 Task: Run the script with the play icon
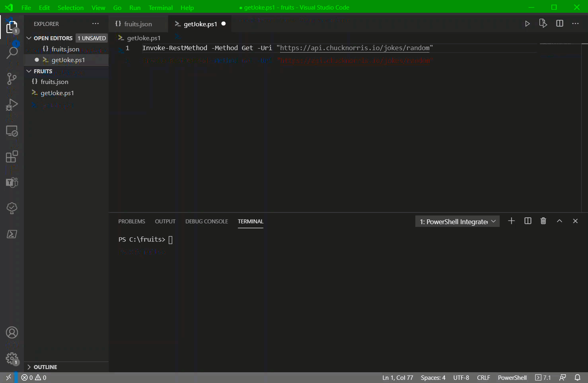point(527,23)
